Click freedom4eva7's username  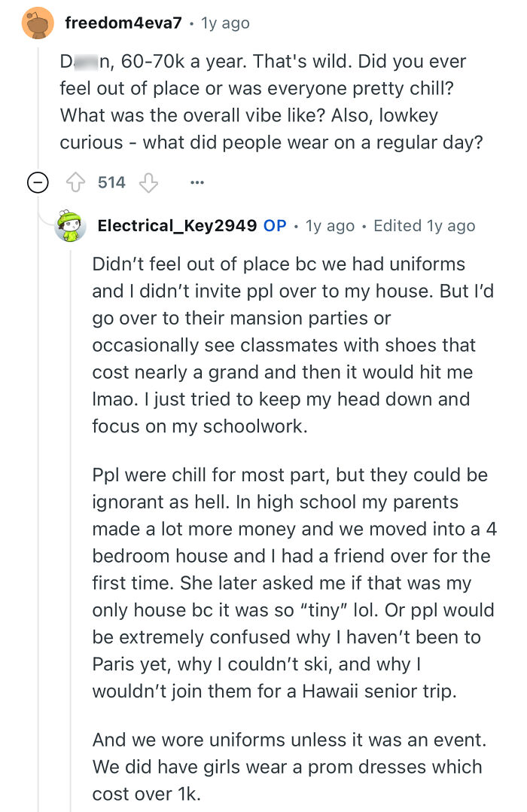pos(118,22)
